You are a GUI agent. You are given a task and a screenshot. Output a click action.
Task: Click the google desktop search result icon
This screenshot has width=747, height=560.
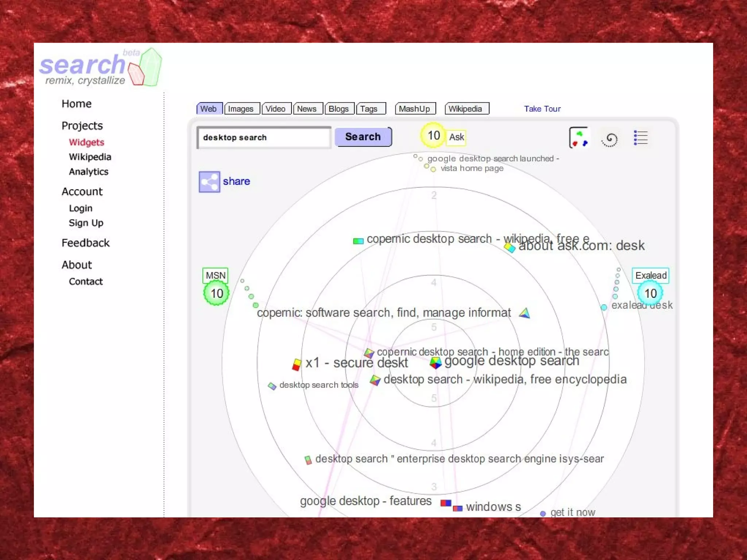pyautogui.click(x=436, y=362)
